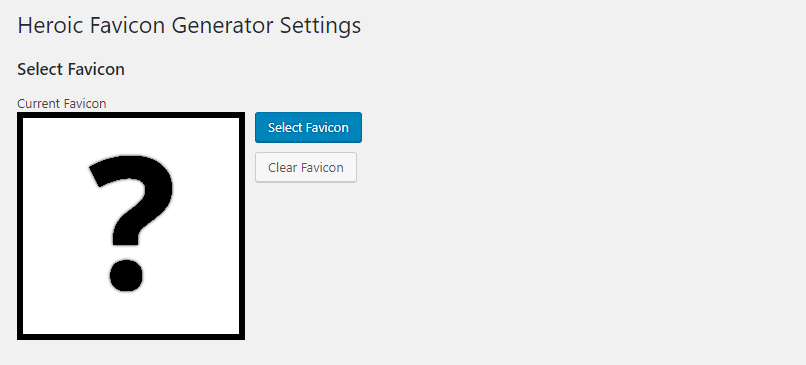The image size is (806, 365).
Task: Click the word Favicon on the Clear button
Action: [322, 168]
